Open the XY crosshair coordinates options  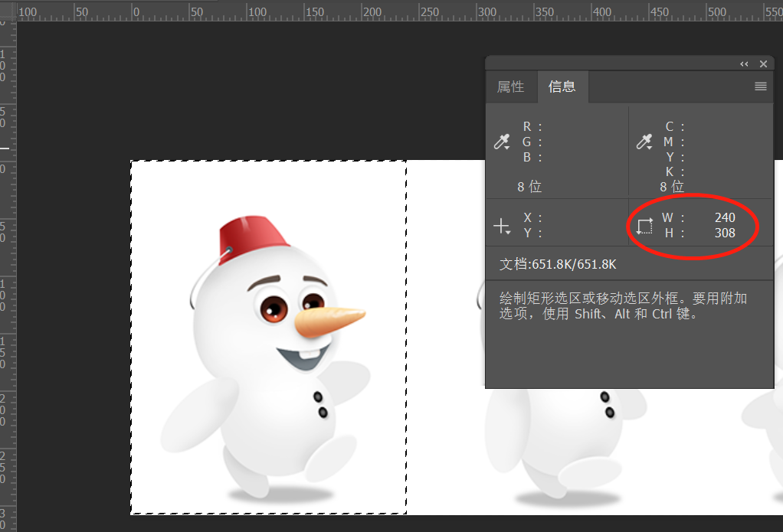(x=502, y=226)
